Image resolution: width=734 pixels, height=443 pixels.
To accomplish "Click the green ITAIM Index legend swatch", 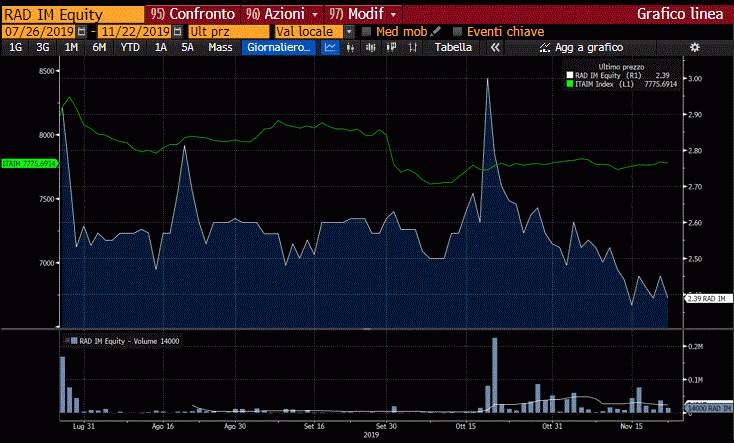I will (x=569, y=84).
